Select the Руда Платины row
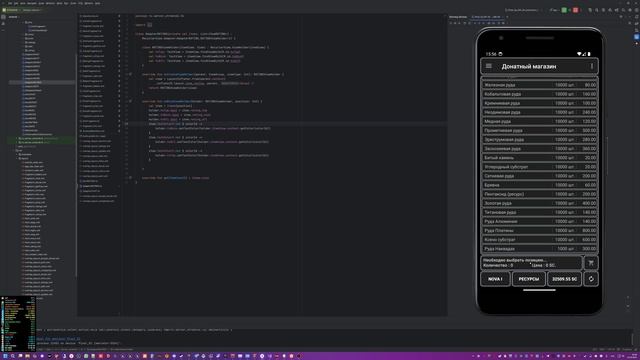This screenshot has width=640, height=360. coord(540,231)
